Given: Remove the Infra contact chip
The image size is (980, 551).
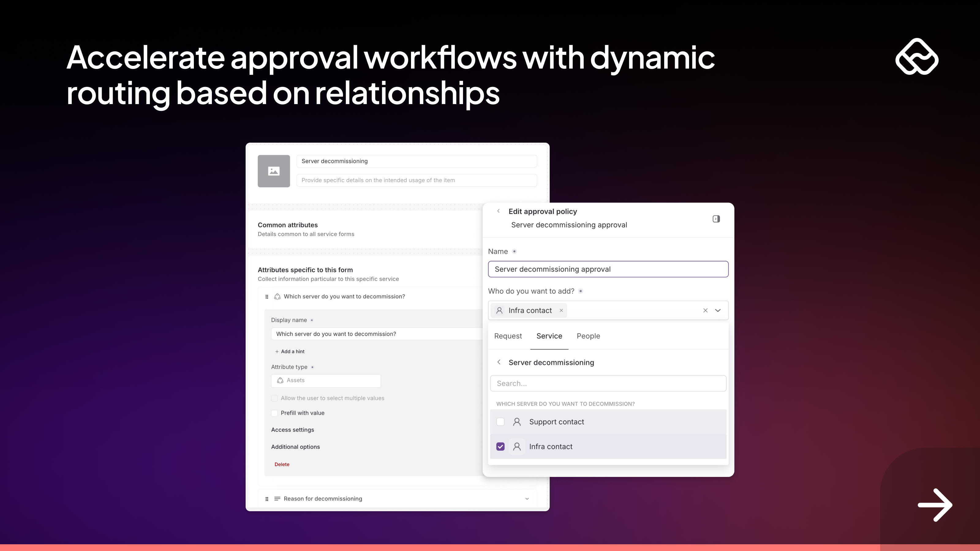Looking at the screenshot, I should pos(561,311).
